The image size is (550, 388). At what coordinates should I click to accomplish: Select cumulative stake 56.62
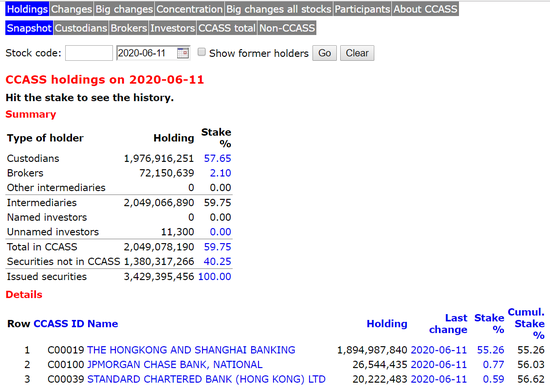[531, 380]
